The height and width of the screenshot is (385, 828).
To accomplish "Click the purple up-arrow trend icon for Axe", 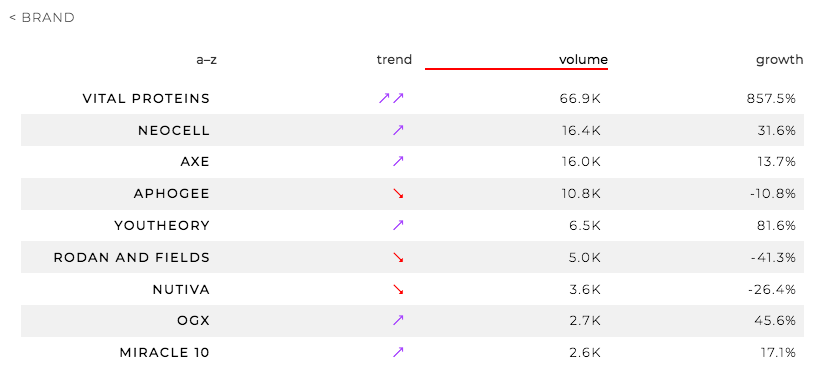I will click(x=398, y=161).
